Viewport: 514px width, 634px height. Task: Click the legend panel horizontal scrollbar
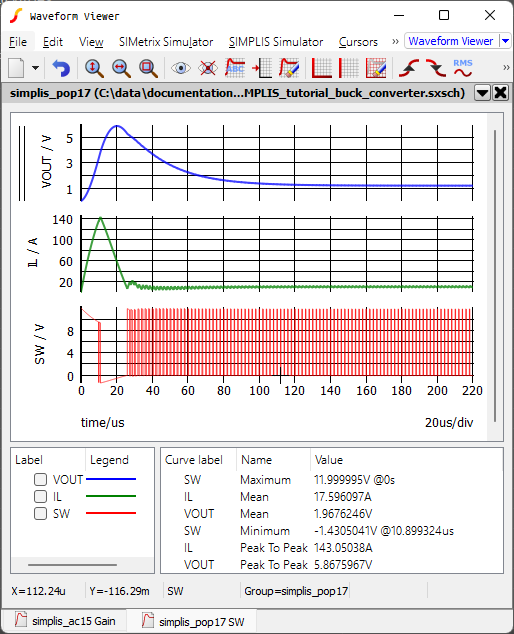click(x=72, y=564)
